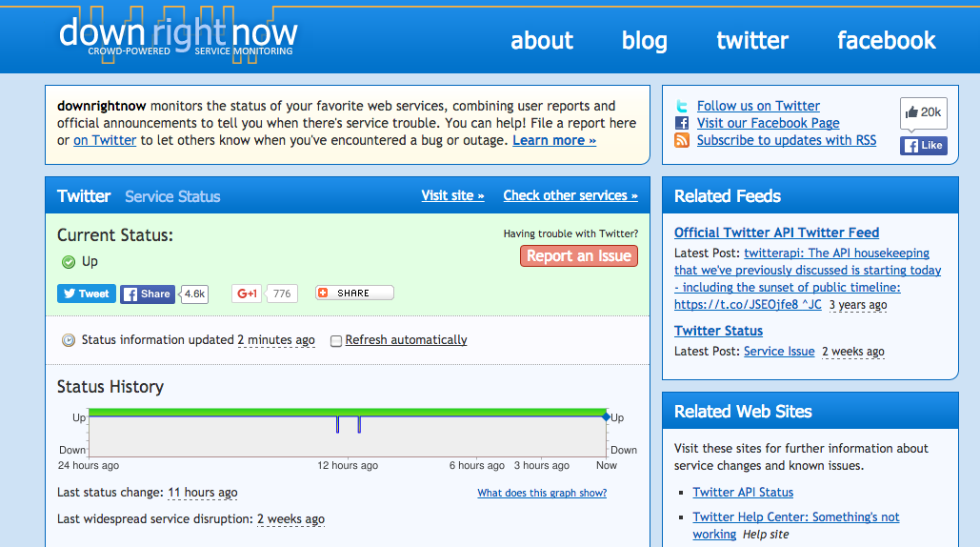Click the green Up status check icon
Screen dimensions: 980x547
69,262
